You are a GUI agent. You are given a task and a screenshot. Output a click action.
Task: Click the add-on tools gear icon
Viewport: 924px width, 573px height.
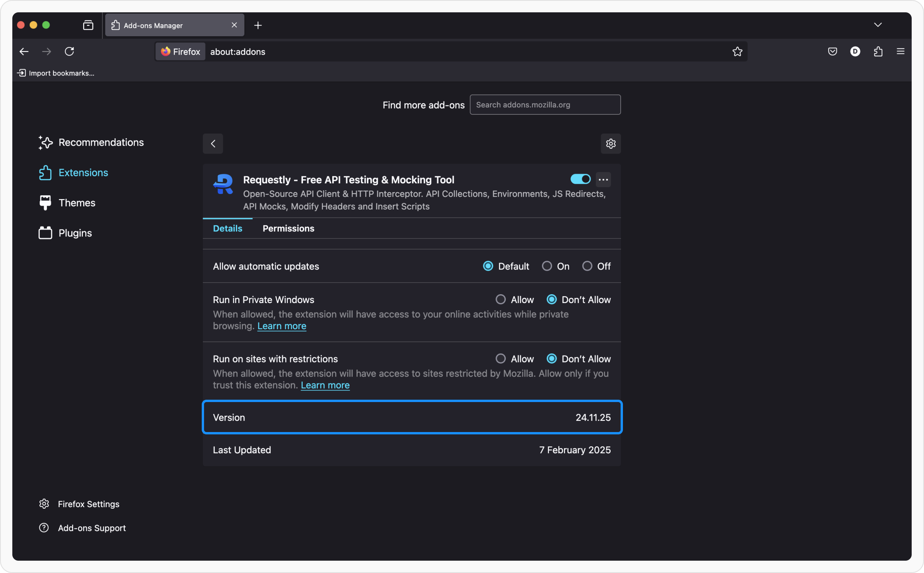tap(611, 144)
